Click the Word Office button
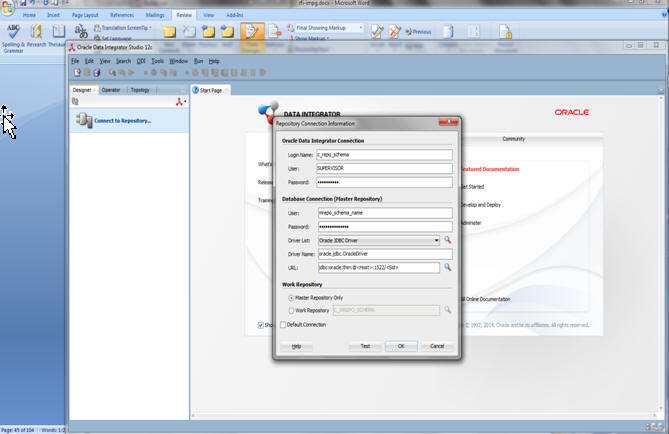 coord(7,8)
